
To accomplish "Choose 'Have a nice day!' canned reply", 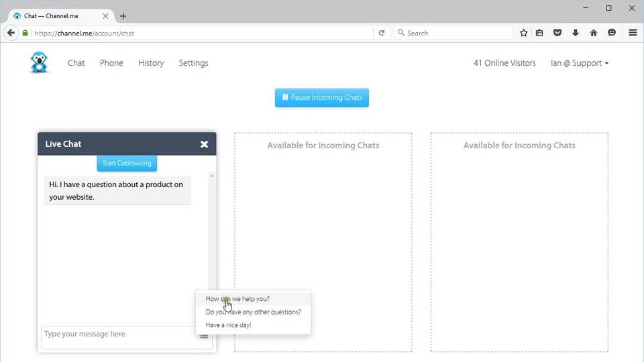I will coord(228,325).
